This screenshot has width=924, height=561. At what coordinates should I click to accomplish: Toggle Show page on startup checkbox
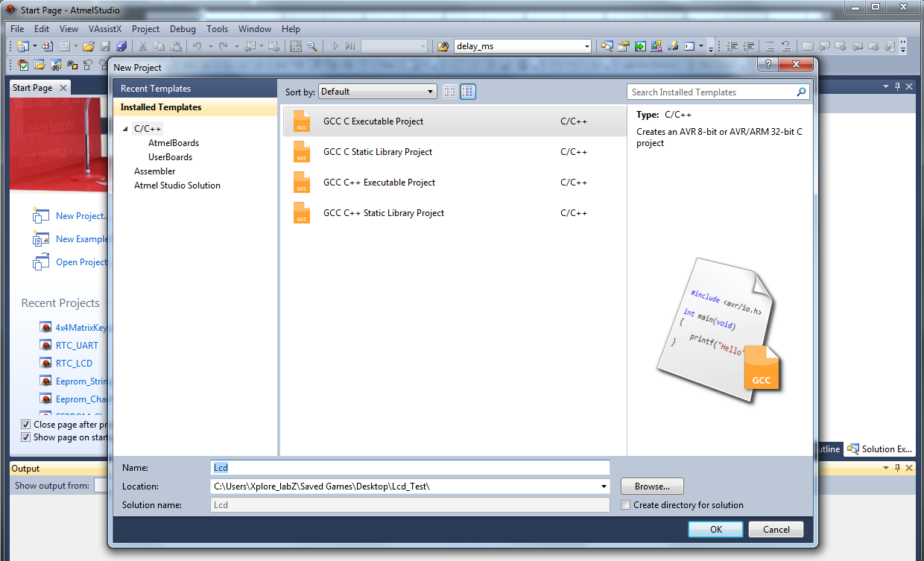pyautogui.click(x=26, y=437)
